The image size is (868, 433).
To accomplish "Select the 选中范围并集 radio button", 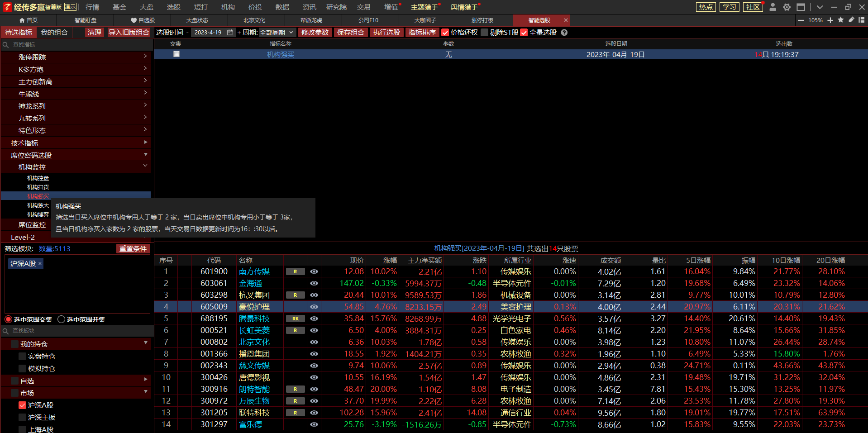I will point(62,319).
